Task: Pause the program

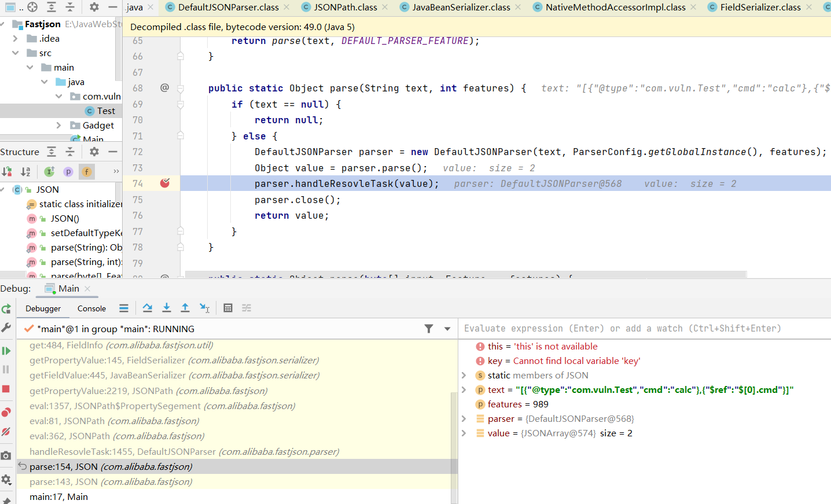Action: coord(6,369)
